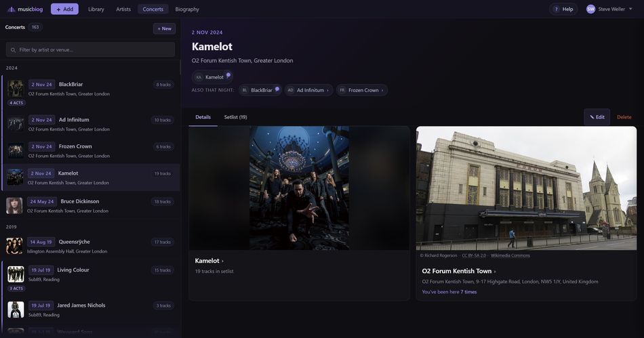Click the 163 concerts count badge

coord(35,27)
